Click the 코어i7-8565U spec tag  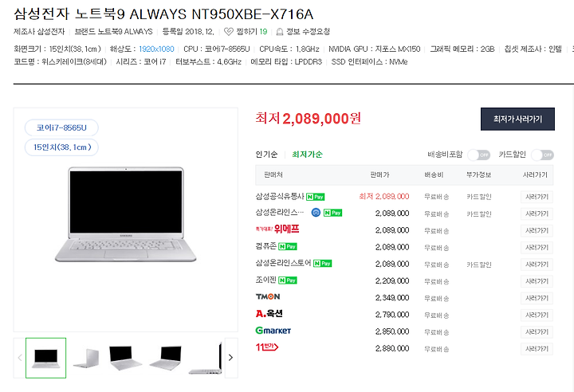[61, 127]
